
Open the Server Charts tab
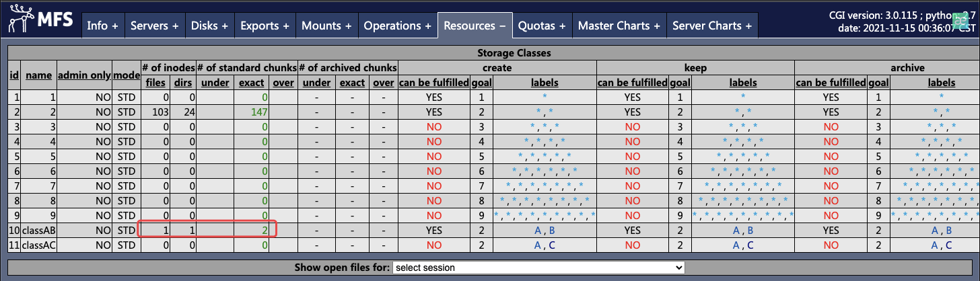click(x=711, y=26)
